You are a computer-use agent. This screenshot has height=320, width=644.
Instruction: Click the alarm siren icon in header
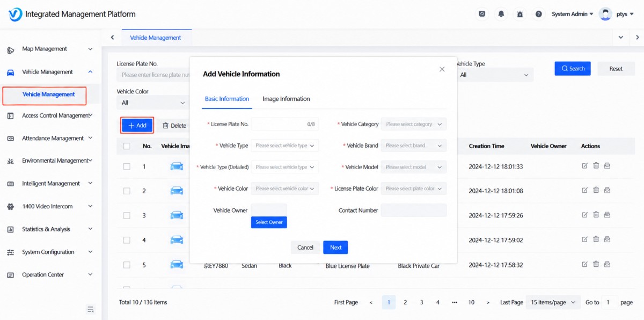(x=519, y=14)
